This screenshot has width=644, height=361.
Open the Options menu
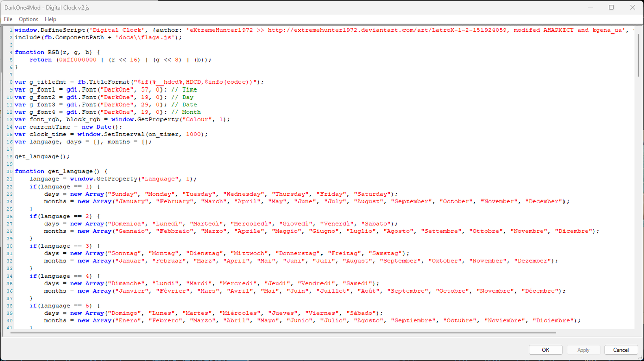tap(29, 19)
